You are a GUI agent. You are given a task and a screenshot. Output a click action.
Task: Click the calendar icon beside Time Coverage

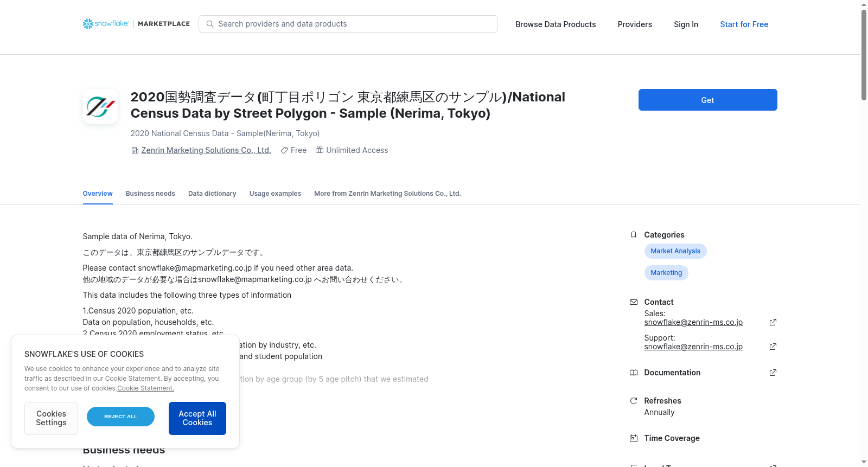[x=634, y=438]
